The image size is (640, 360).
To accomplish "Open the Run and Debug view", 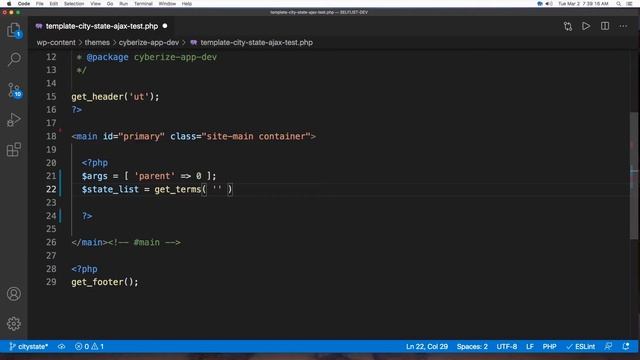I will click(14, 120).
